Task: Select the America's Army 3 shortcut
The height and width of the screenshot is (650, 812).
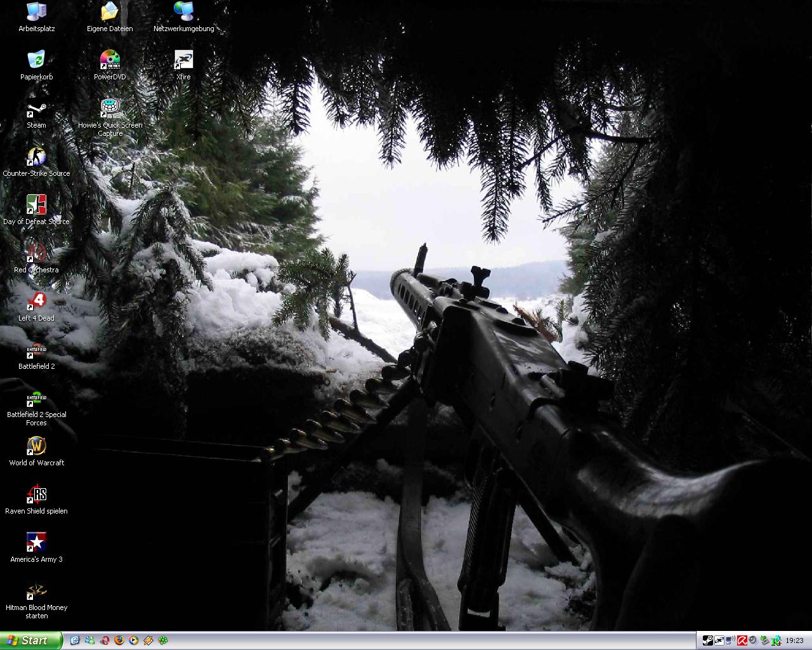Action: (37, 548)
